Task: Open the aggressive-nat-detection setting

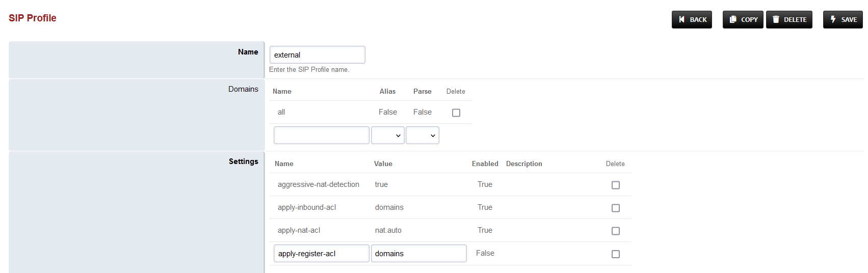Action: [318, 184]
